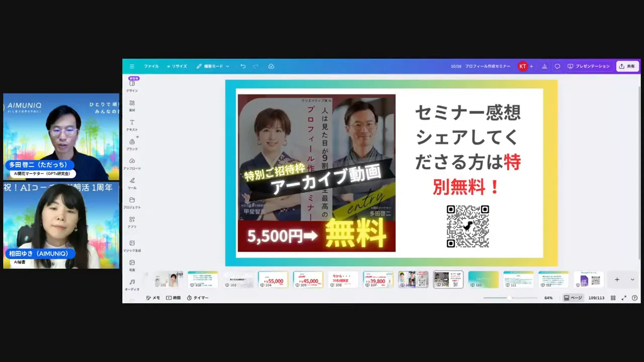The height and width of the screenshot is (362, 644).
Task: Select the ¥39,800 page 107 thumbnail
Action: pyautogui.click(x=378, y=280)
